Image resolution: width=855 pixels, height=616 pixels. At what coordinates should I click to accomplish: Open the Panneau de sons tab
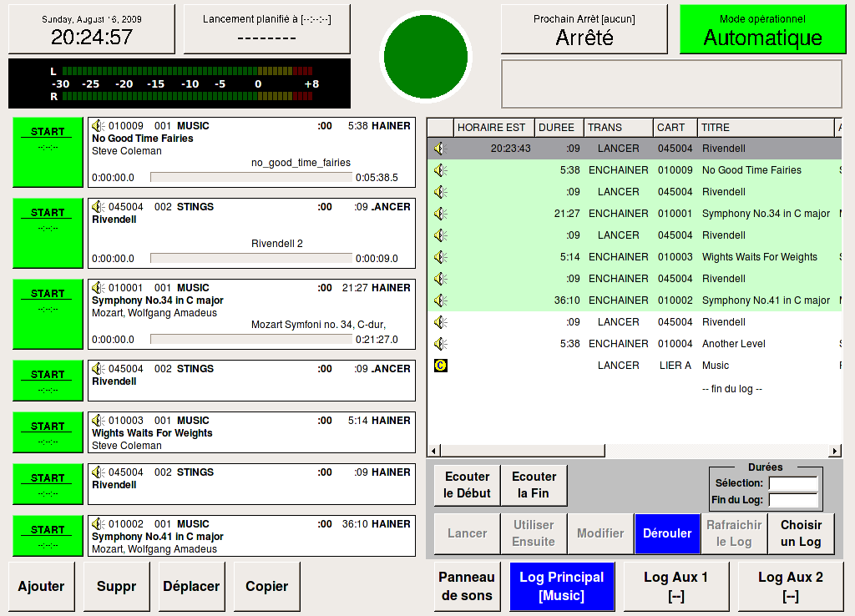click(467, 586)
